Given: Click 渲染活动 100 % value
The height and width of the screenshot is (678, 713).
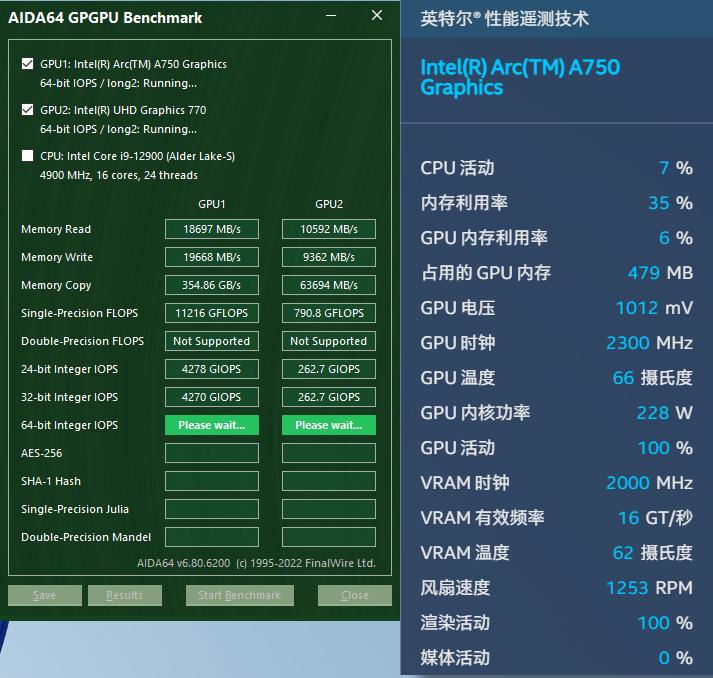Looking at the screenshot, I should coord(665,623).
